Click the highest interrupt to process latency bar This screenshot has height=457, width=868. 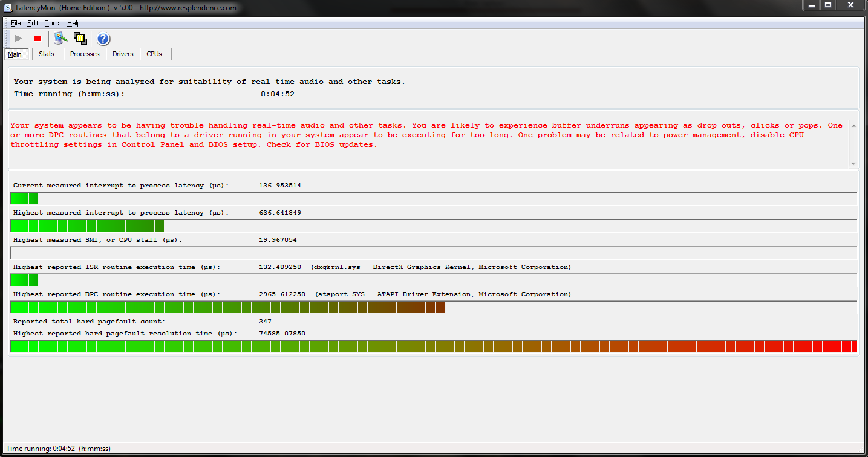pyautogui.click(x=433, y=225)
